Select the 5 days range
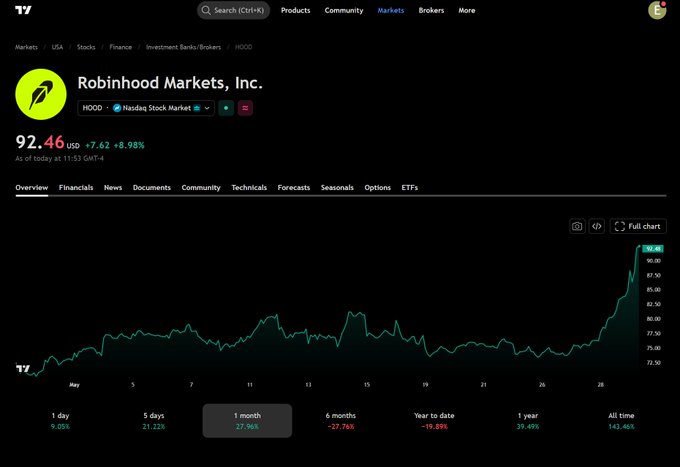 (154, 421)
